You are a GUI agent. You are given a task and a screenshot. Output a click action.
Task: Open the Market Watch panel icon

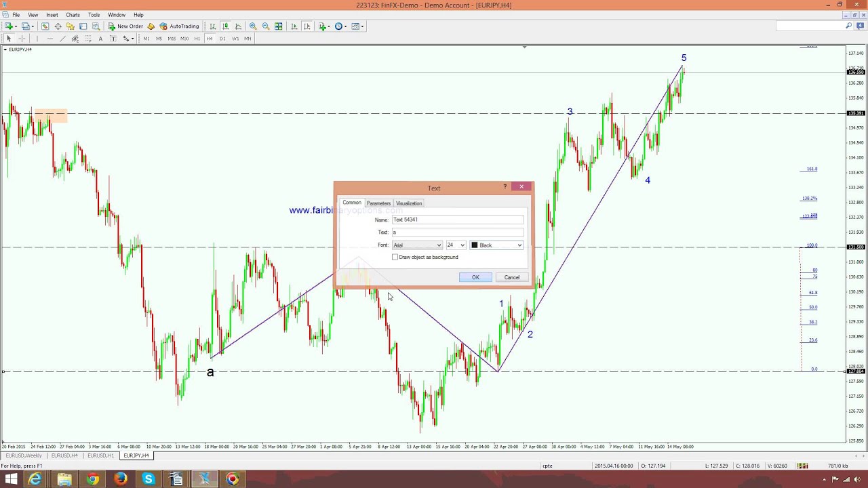coord(45,26)
